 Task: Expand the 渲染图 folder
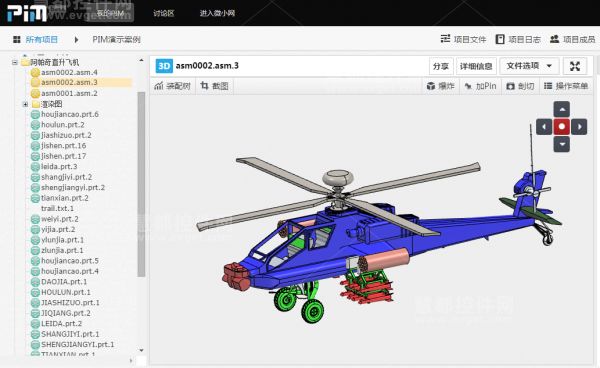25,104
